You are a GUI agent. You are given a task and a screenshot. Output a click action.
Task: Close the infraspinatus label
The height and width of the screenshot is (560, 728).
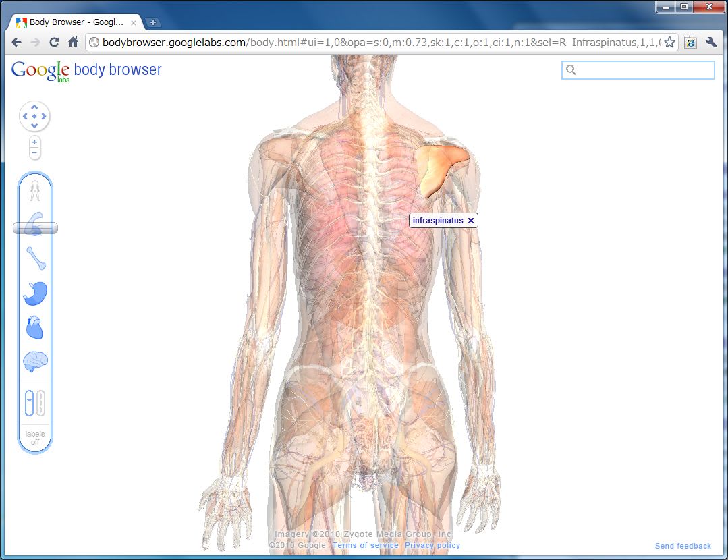471,221
